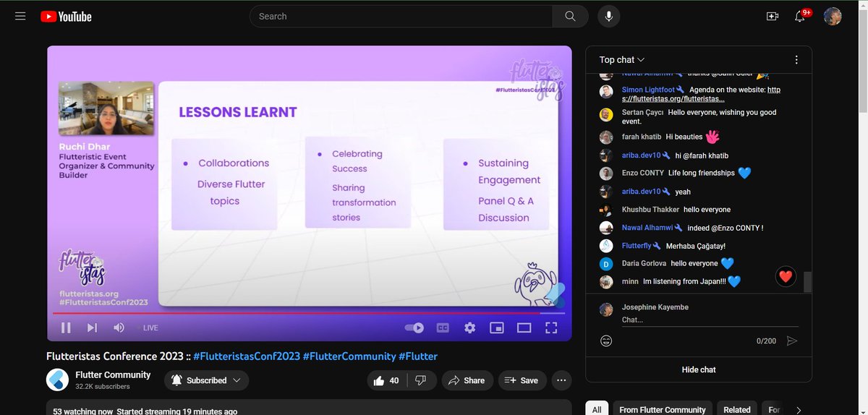Click farah khatib's avatar in chat
Viewport: 868px width, 415px height.
[x=606, y=137]
